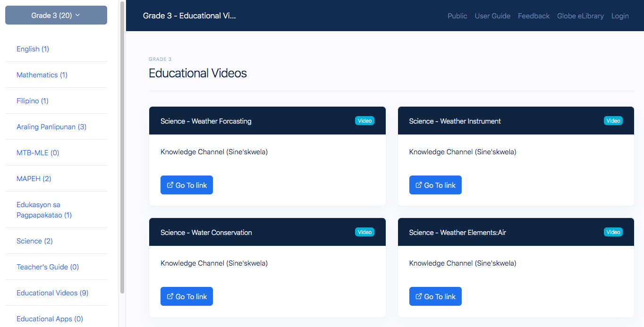Select English (1) subject
The width and height of the screenshot is (644, 327).
33,49
